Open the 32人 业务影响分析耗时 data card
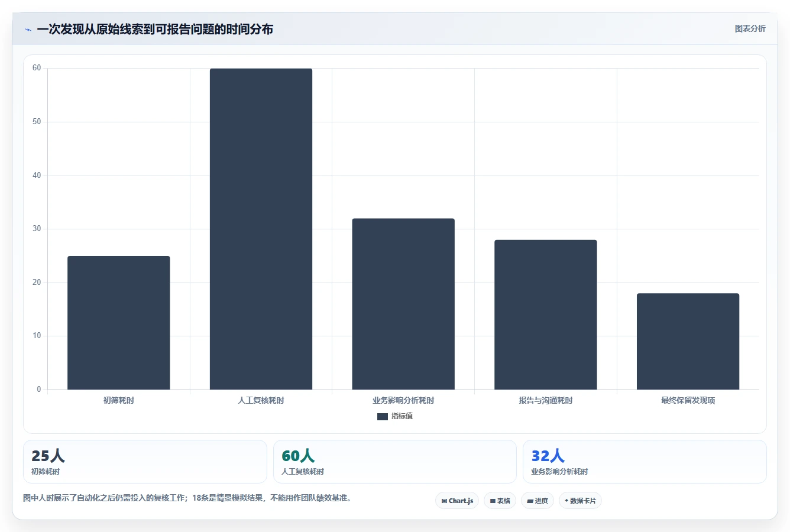790x532 pixels. pyautogui.click(x=645, y=462)
